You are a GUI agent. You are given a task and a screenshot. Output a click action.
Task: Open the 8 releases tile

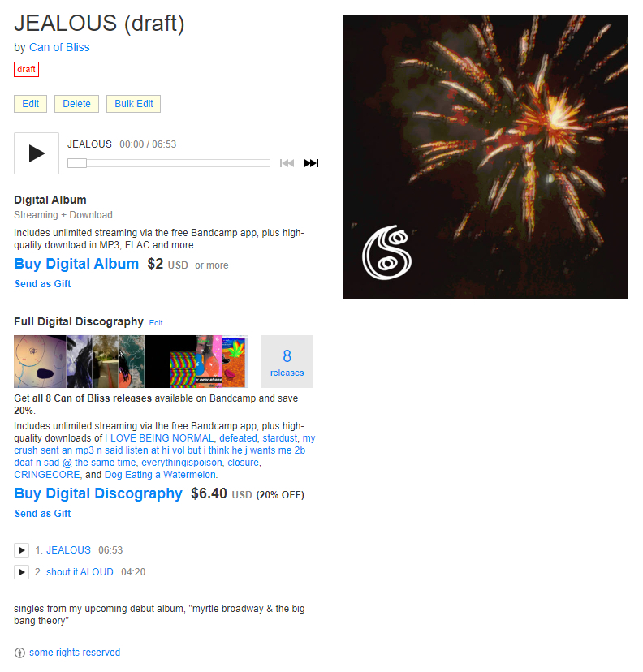point(287,361)
